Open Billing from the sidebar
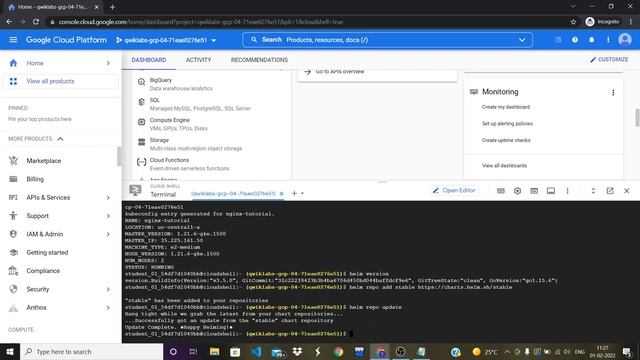640x360 pixels. click(35, 179)
